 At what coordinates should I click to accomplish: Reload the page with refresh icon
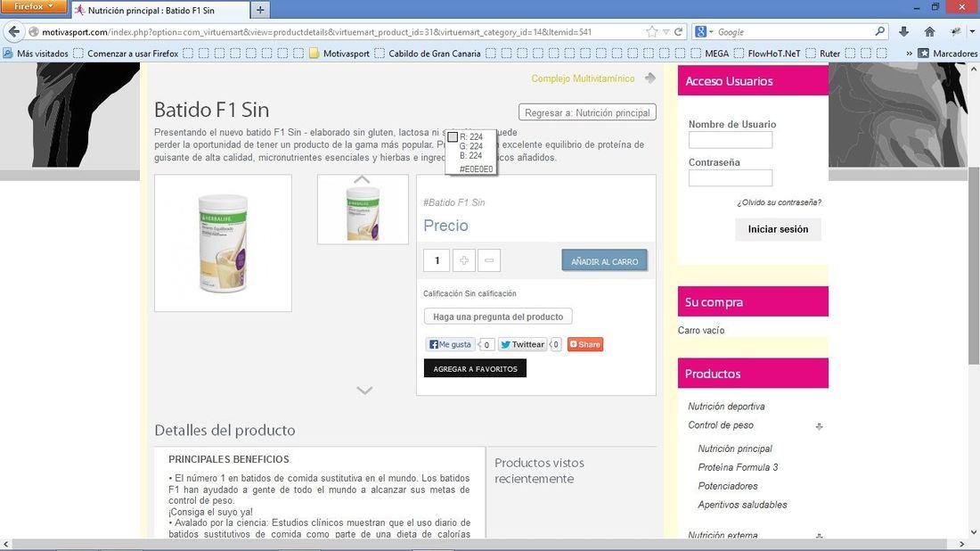[678, 32]
